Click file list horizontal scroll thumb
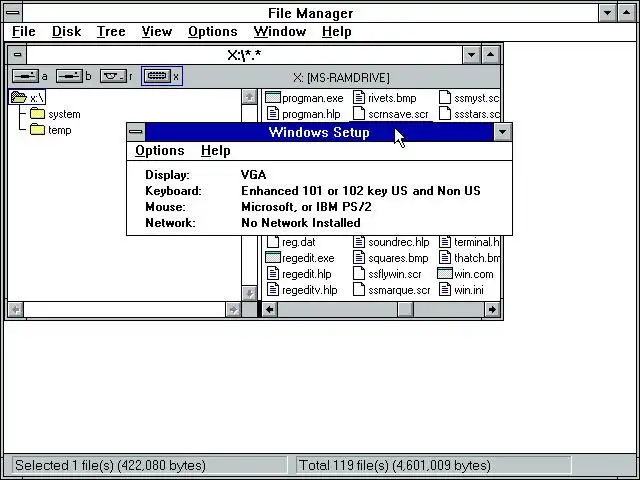 [405, 309]
